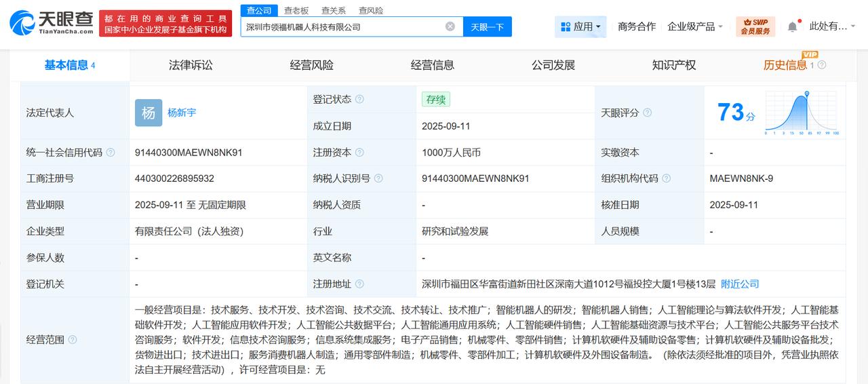The image size is (868, 384).
Task: Click the grid icon beside 应用
Action: (566, 26)
